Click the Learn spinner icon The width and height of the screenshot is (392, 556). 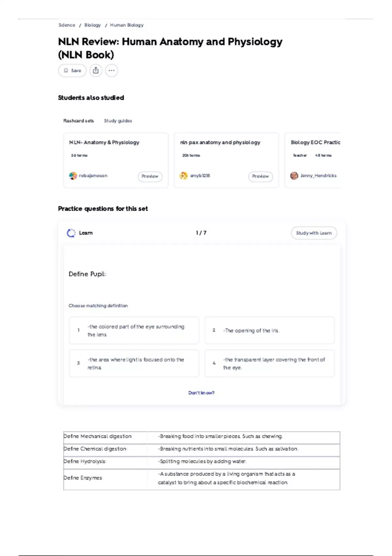point(71,233)
